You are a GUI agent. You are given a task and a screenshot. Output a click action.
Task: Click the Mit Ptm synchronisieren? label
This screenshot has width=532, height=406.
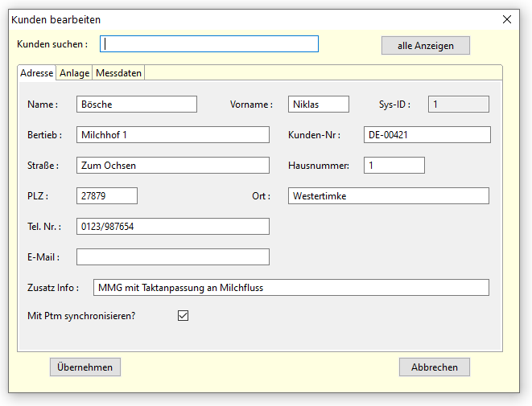click(x=81, y=316)
